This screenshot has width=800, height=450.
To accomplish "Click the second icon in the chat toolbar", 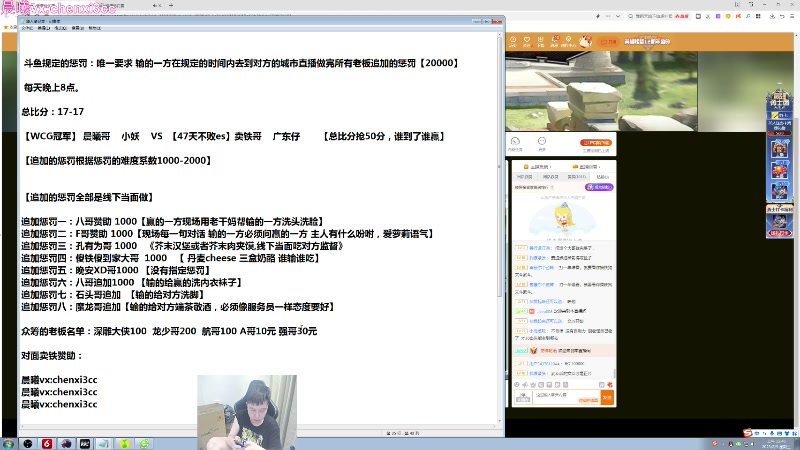I will [x=525, y=385].
